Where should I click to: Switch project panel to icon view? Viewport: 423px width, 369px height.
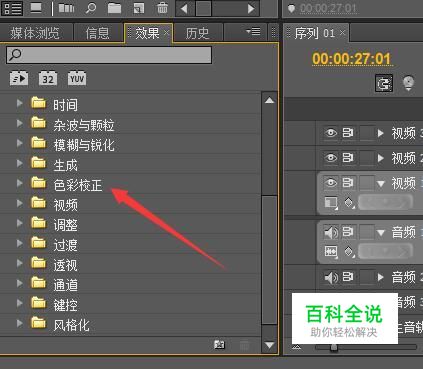[36, 8]
